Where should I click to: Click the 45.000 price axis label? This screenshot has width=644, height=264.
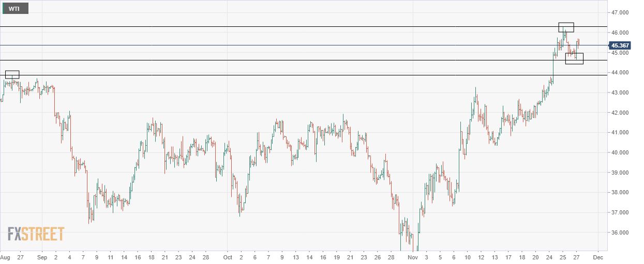click(620, 53)
